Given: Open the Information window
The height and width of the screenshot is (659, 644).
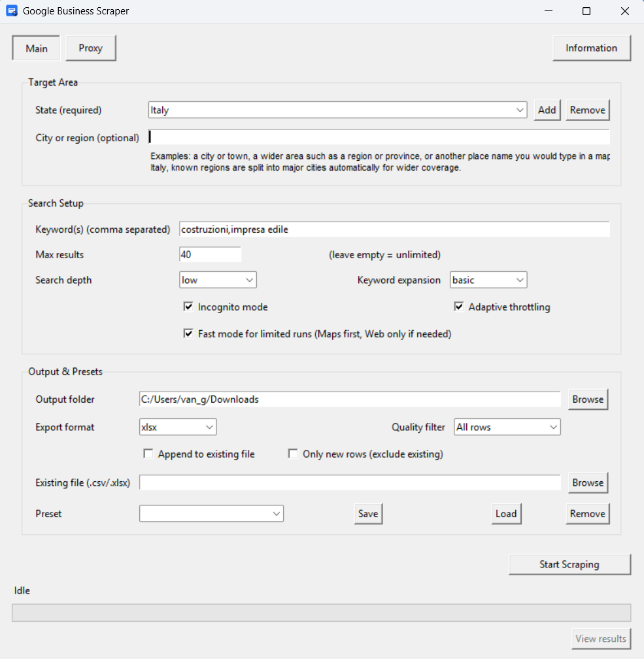Looking at the screenshot, I should point(591,48).
